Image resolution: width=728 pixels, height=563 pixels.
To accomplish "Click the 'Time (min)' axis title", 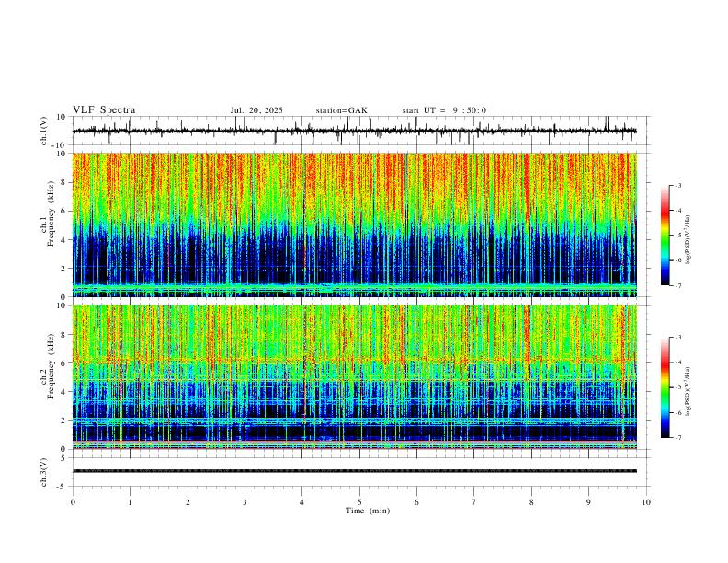I will tap(368, 511).
